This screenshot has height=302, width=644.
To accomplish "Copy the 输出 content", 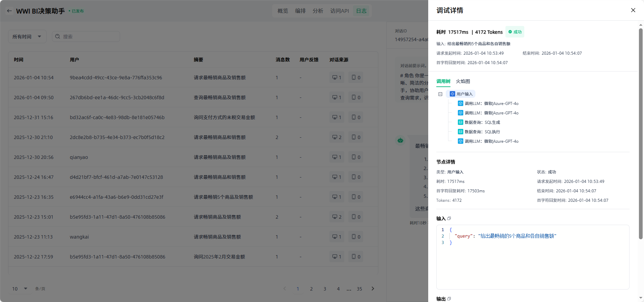I will coord(449,299).
